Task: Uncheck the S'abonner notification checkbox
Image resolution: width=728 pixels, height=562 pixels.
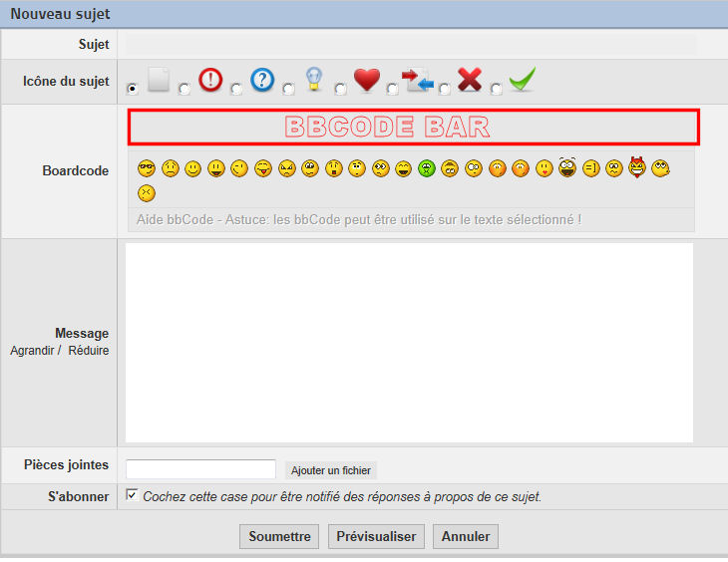Action: click(x=132, y=494)
